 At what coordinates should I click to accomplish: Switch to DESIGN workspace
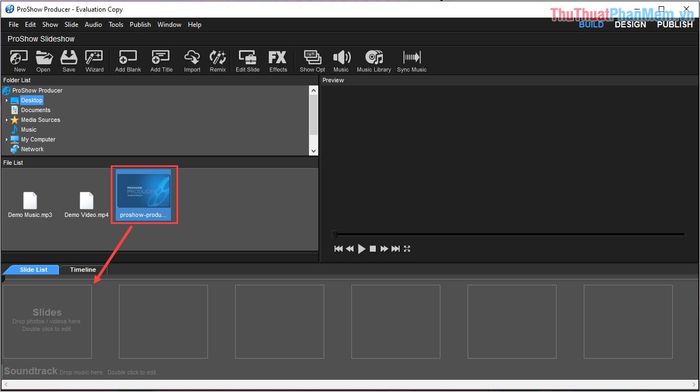[x=630, y=25]
